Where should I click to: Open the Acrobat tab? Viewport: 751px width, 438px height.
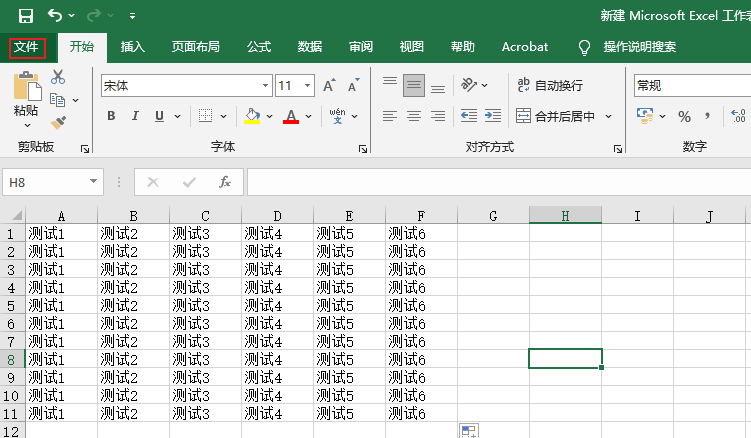(x=524, y=47)
